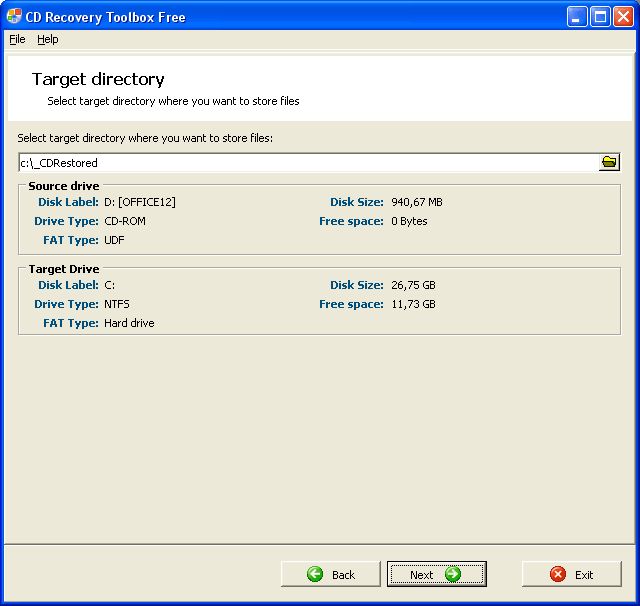This screenshot has width=640, height=606.
Task: Click into the target directory path field
Action: coord(309,163)
